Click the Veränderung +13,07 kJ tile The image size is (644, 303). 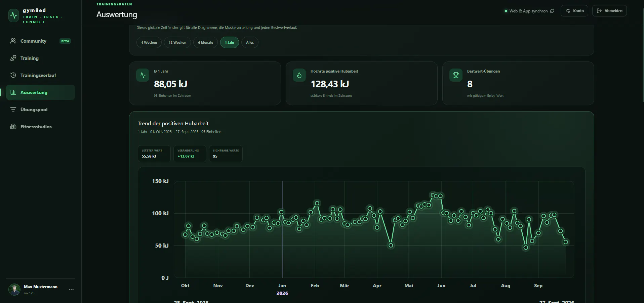tap(190, 154)
